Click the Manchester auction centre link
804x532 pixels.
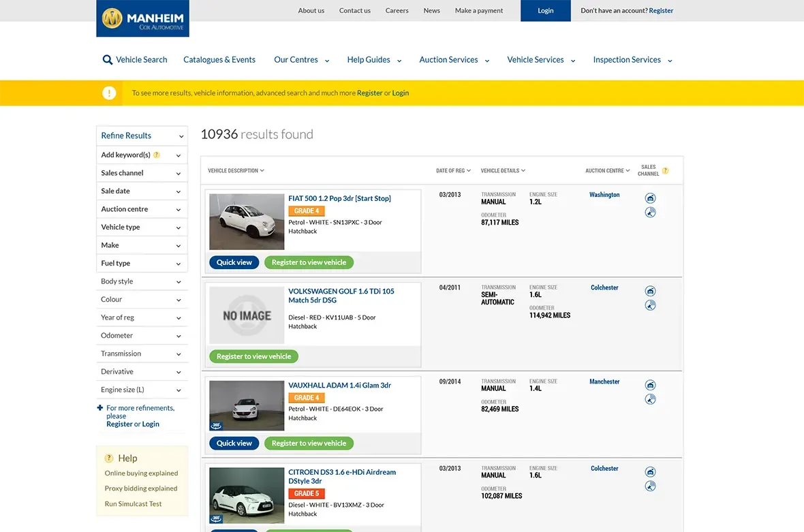[604, 382]
